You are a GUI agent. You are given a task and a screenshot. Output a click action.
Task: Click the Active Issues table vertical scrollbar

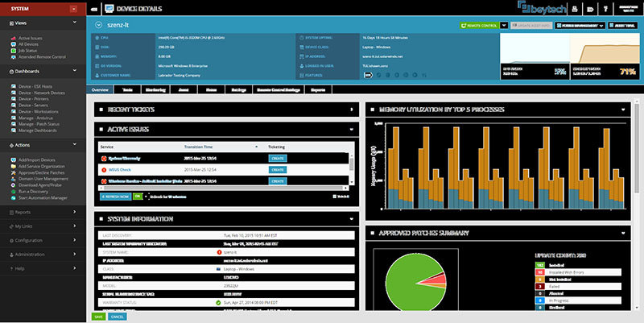click(351, 164)
